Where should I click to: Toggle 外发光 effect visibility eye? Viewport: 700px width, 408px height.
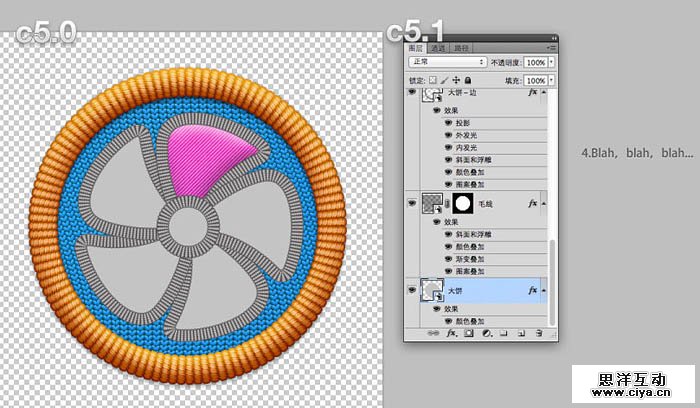448,135
